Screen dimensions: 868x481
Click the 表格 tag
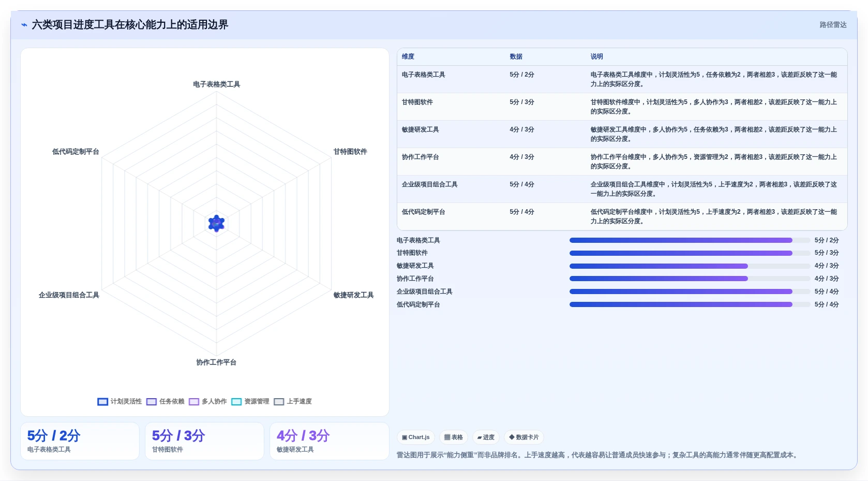click(454, 437)
